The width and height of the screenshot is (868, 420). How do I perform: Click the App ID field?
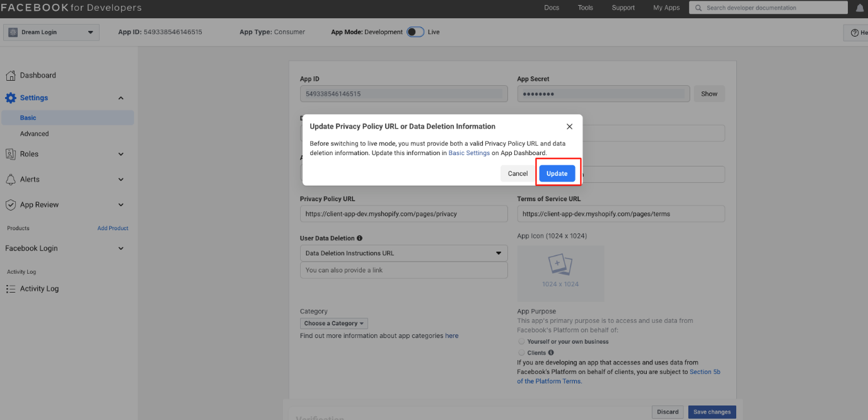pos(403,94)
